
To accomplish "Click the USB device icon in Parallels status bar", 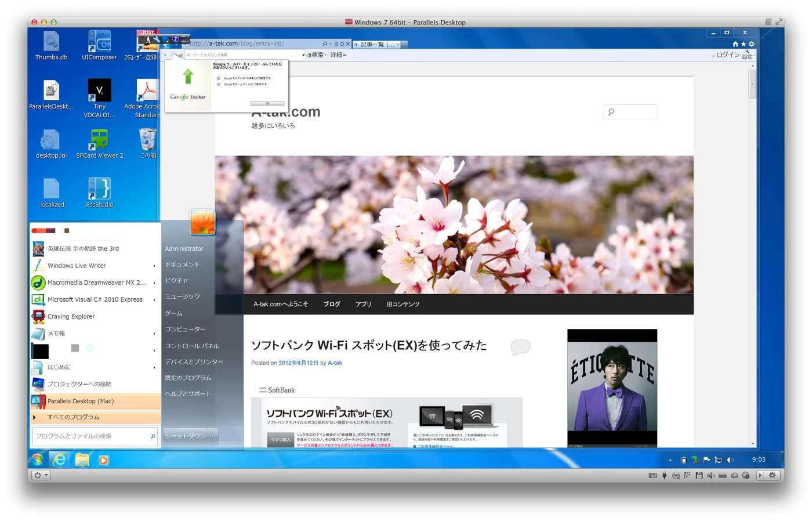I will tap(664, 475).
